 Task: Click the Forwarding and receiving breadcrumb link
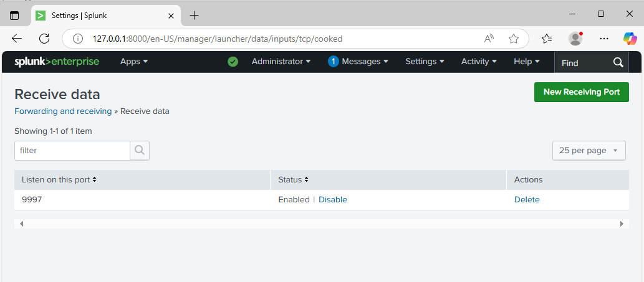pos(63,111)
